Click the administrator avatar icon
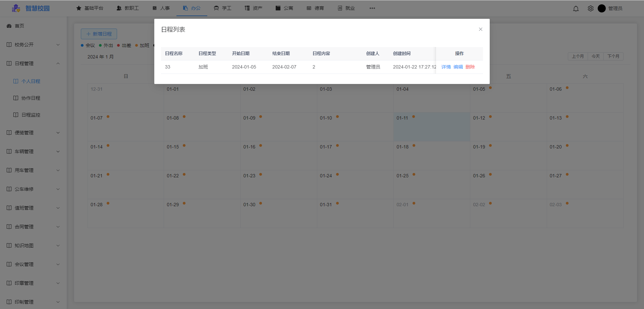 coord(601,8)
